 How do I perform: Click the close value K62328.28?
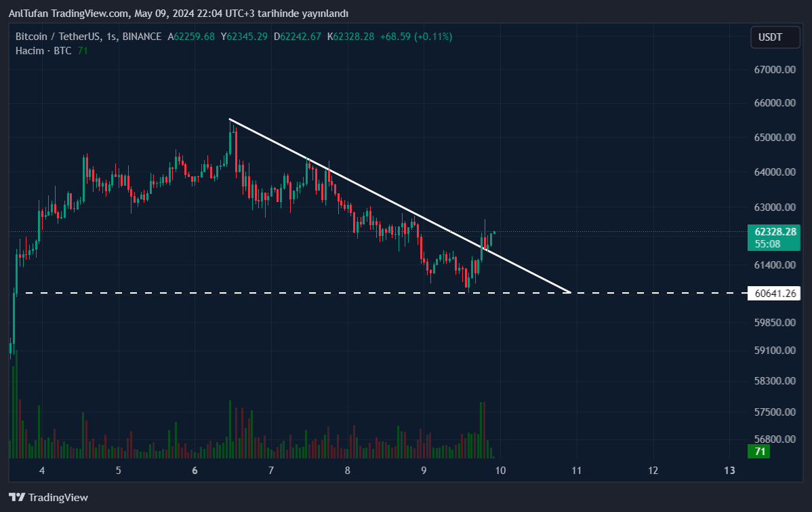click(350, 36)
